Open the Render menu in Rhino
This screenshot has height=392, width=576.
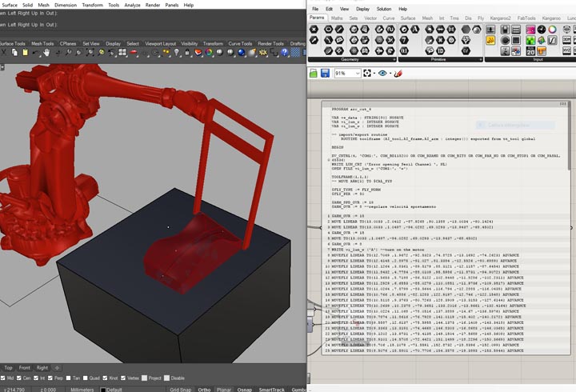point(153,5)
